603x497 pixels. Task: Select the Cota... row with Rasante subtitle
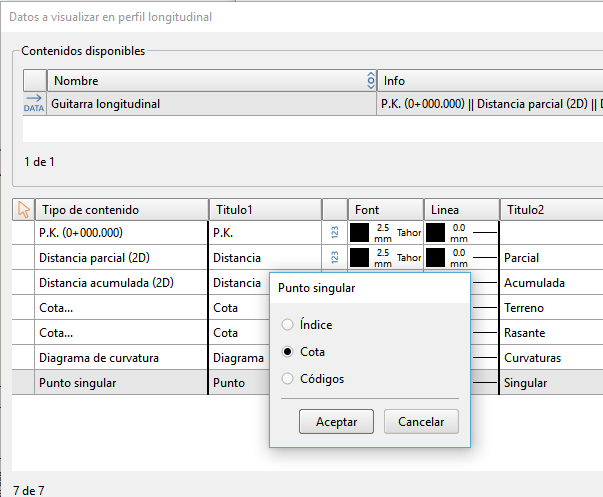(x=121, y=332)
